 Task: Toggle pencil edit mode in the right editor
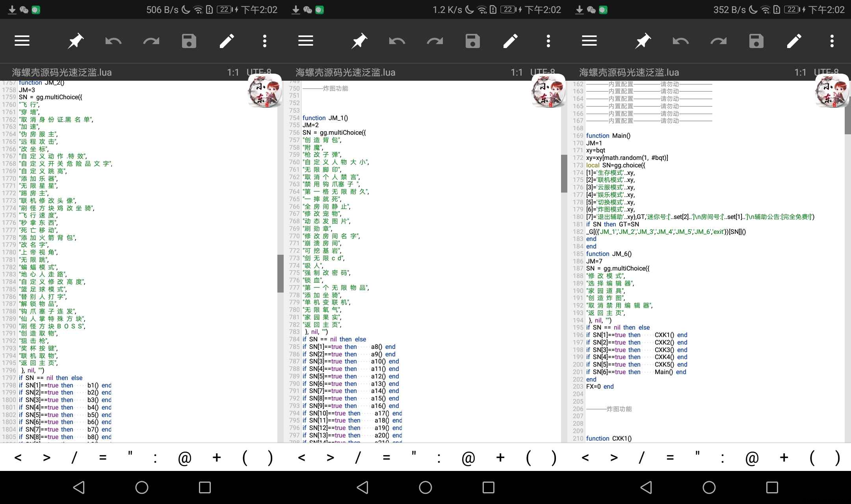coord(794,41)
